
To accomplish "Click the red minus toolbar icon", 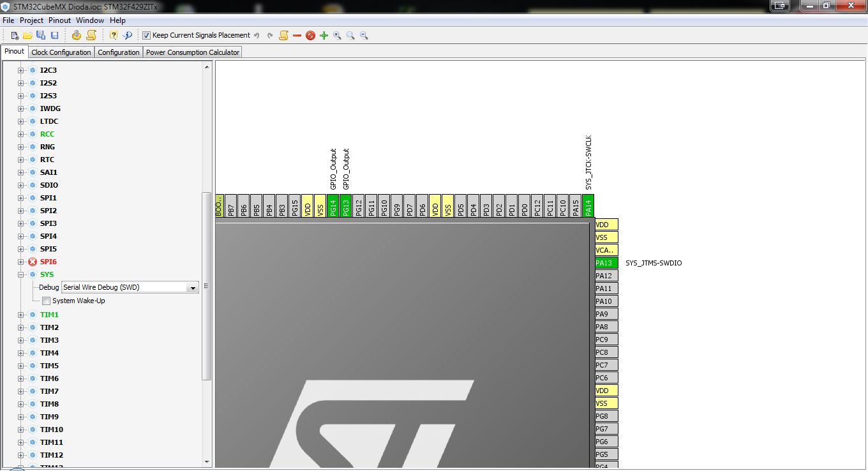I will point(297,36).
